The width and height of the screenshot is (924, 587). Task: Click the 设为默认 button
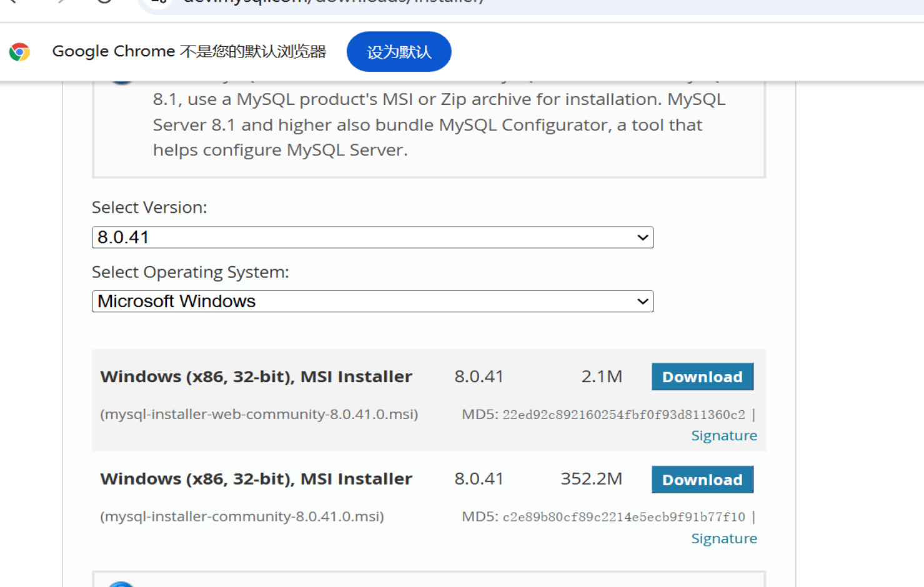click(x=399, y=52)
